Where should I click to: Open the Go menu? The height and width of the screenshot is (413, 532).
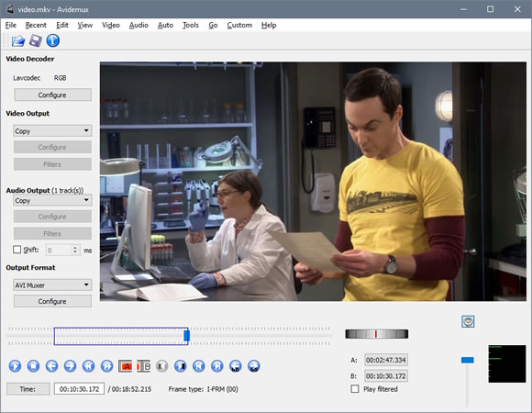pyautogui.click(x=213, y=25)
